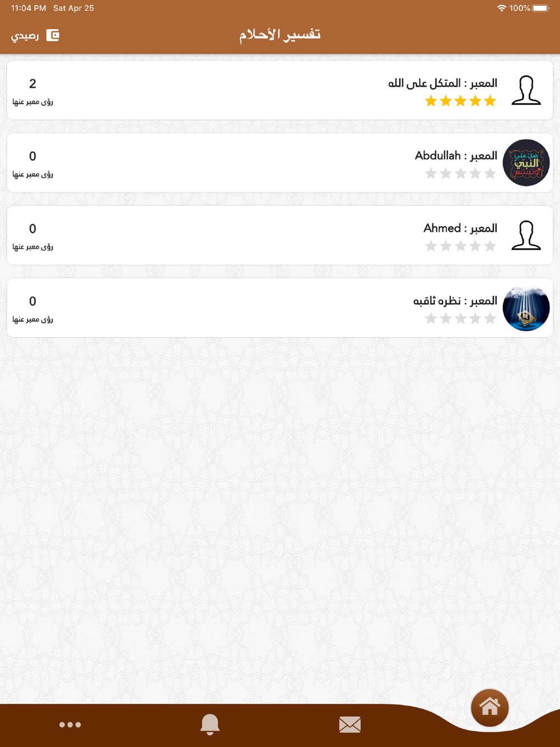Open notifications bell icon
Image resolution: width=560 pixels, height=747 pixels.
click(x=210, y=725)
